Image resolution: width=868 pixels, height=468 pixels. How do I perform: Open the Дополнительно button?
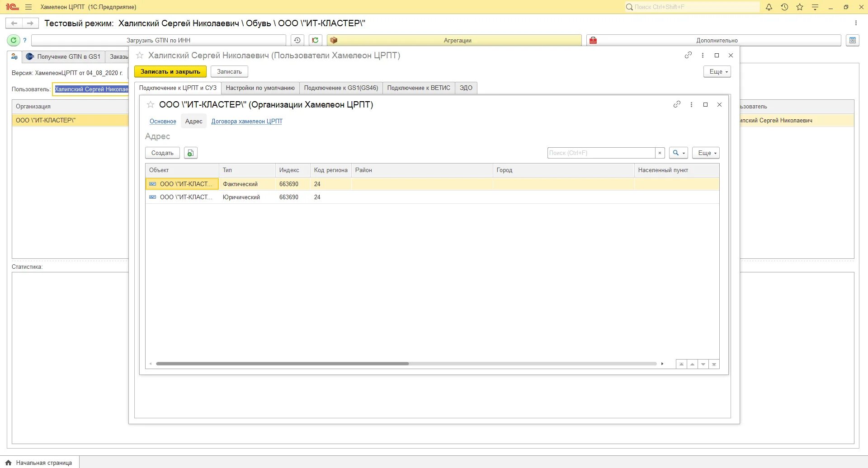[713, 40]
